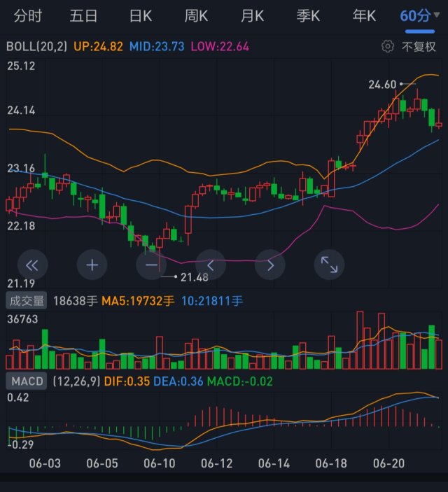This screenshot has width=448, height=492.
Task: Expand the 60分 period dropdown arrow
Action: (x=436, y=15)
